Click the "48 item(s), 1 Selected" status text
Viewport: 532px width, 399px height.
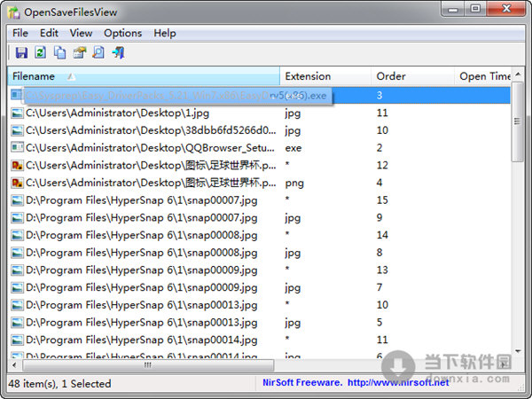point(59,384)
